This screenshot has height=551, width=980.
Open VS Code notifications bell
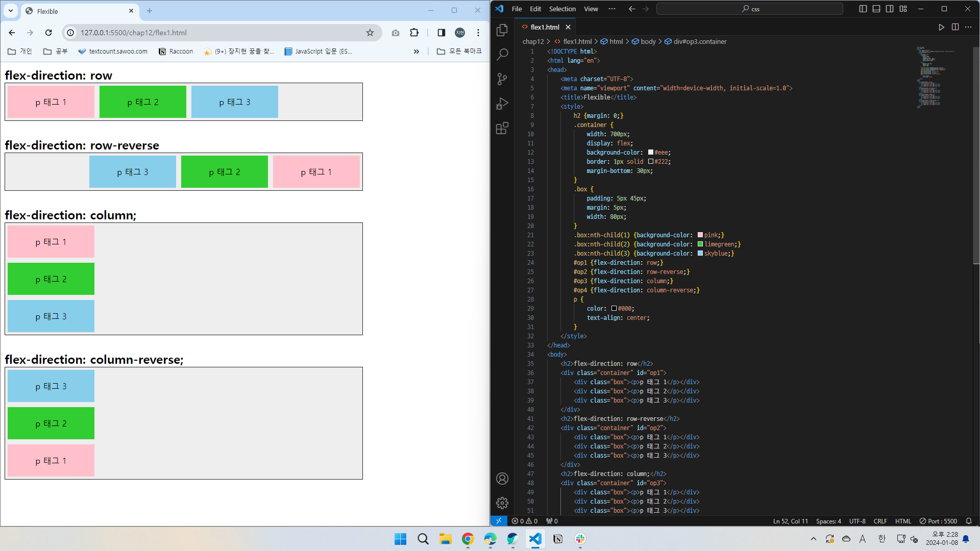click(x=969, y=521)
